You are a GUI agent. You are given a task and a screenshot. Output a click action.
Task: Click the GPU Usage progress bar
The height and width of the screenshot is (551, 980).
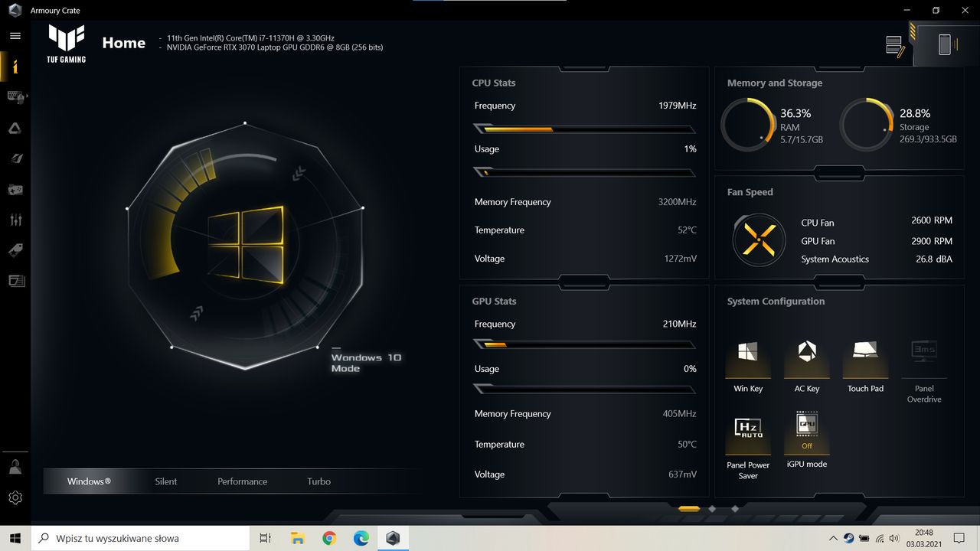point(585,389)
